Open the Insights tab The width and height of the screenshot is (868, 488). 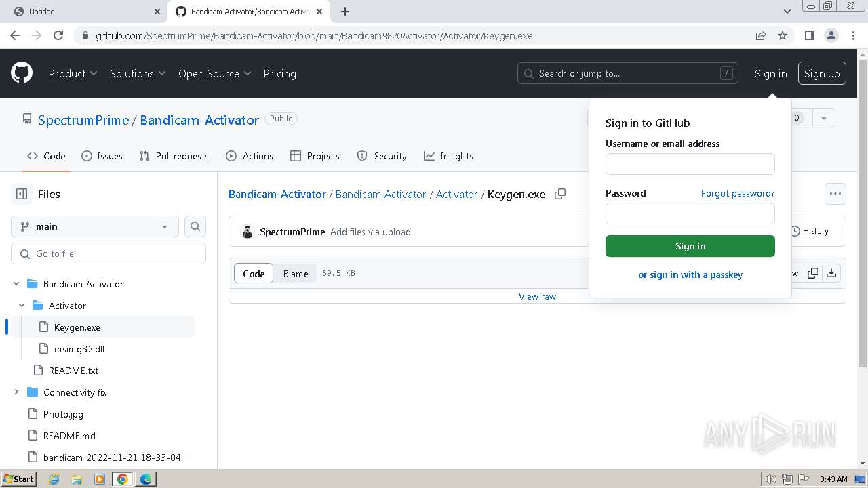pyautogui.click(x=448, y=156)
